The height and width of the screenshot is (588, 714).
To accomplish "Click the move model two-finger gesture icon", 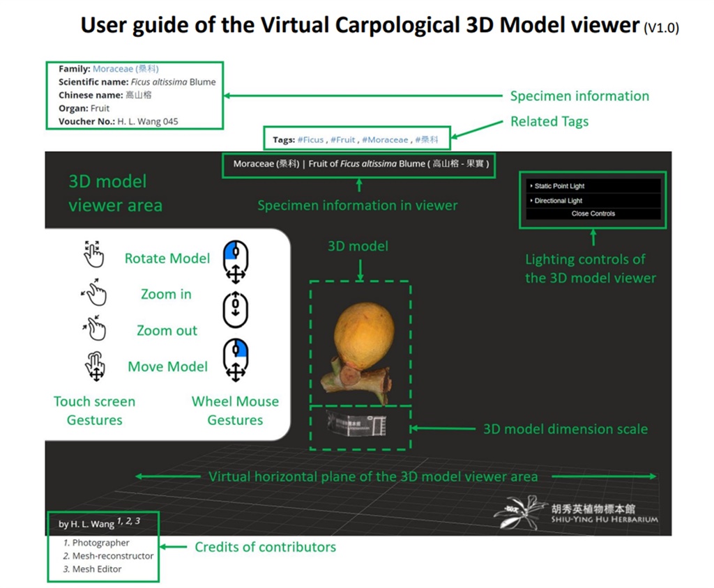I will pyautogui.click(x=95, y=365).
